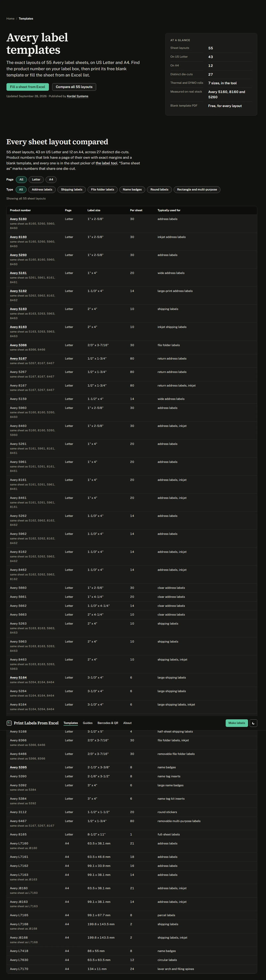Open the Avery 5260 template link
The width and height of the screenshot is (266, 980).
point(18,255)
